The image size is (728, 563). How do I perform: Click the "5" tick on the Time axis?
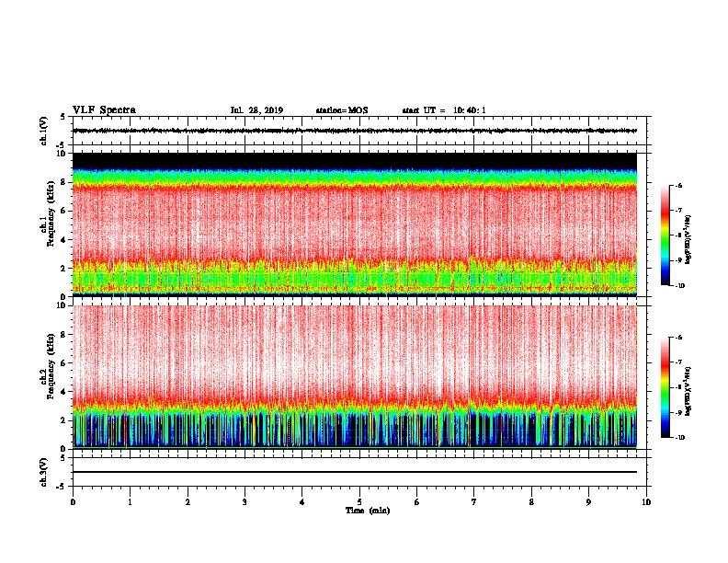tap(359, 502)
